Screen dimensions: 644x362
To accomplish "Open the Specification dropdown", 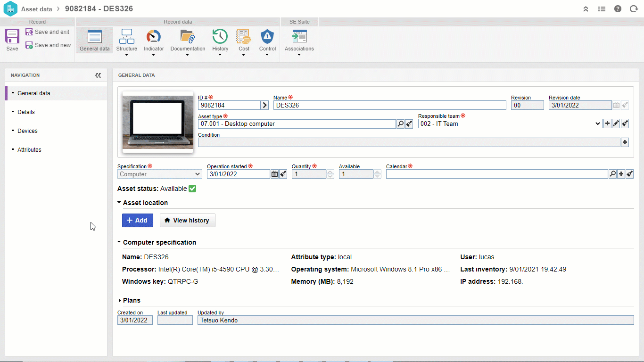I will (x=160, y=174).
